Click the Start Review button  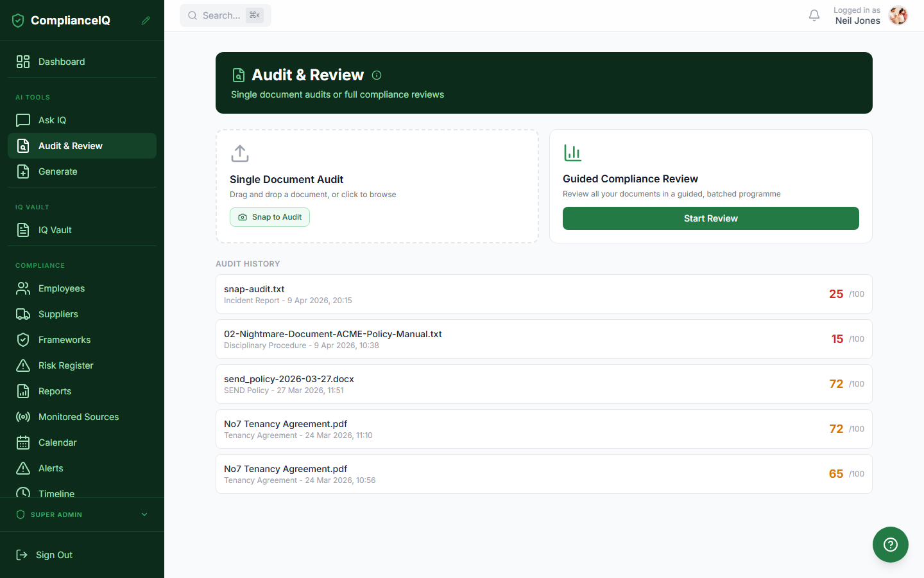[x=711, y=218]
